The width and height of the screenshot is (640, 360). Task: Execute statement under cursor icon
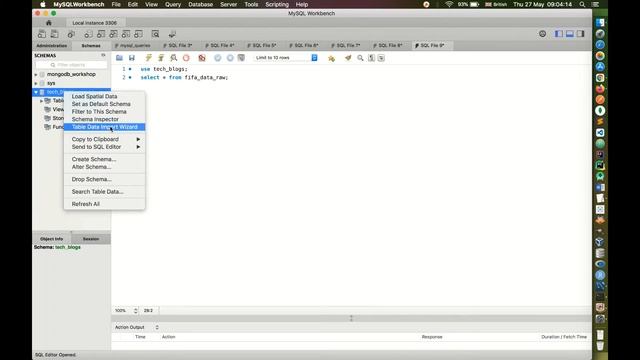(x=161, y=58)
